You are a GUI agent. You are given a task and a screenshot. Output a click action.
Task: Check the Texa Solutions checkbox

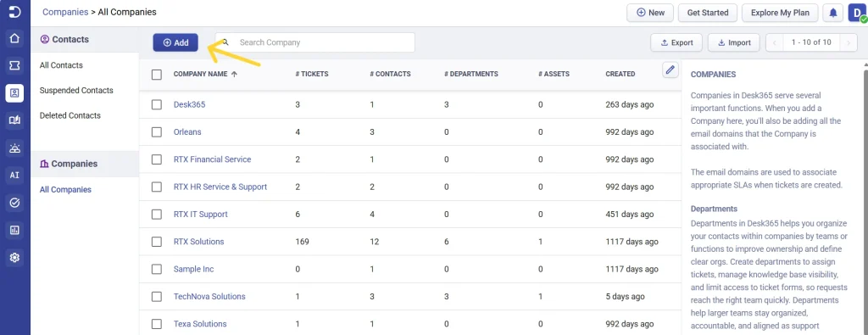click(157, 324)
